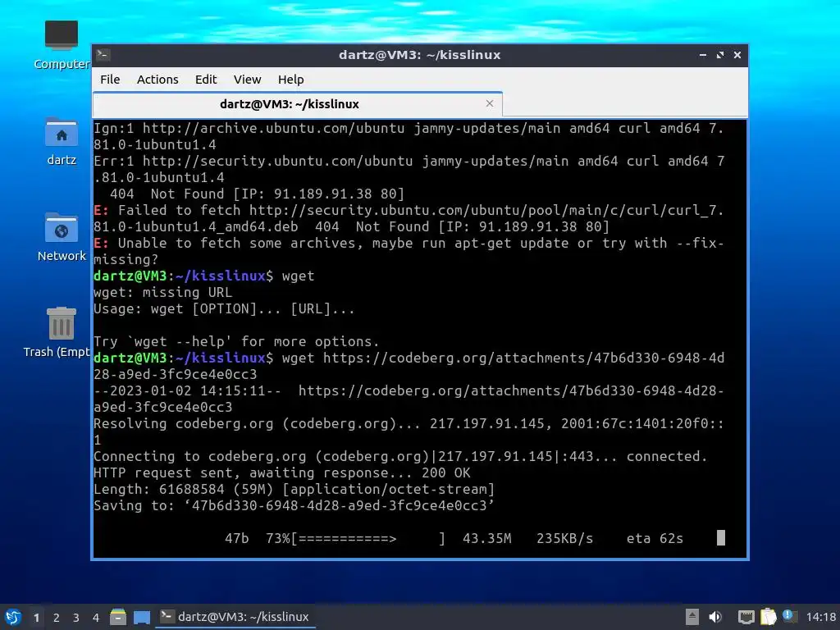Image resolution: width=840 pixels, height=630 pixels.
Task: Click the 'Saving to:' filename line
Action: coord(294,505)
